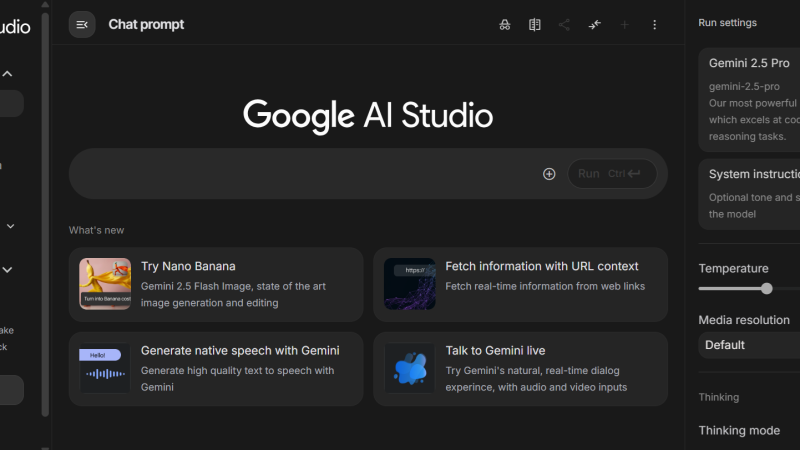The width and height of the screenshot is (800, 450).
Task: Open the three-dot more options menu
Action: coord(655,24)
